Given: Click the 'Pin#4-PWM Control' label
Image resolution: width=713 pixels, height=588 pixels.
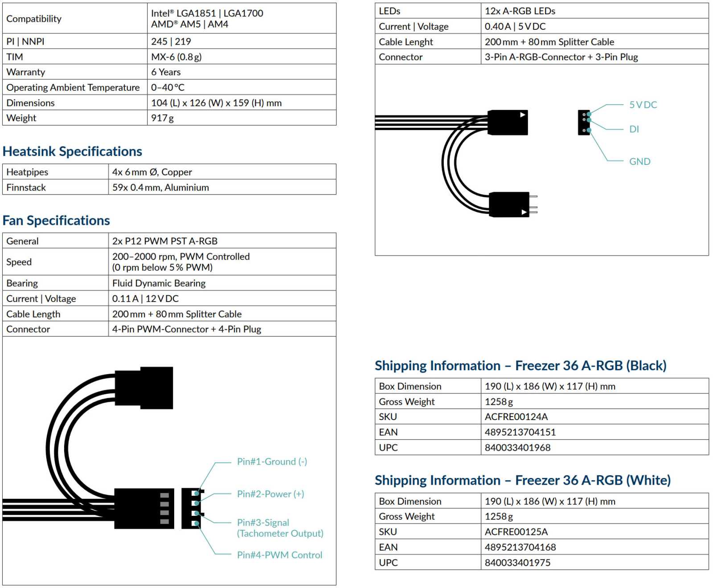Looking at the screenshot, I should [279, 555].
